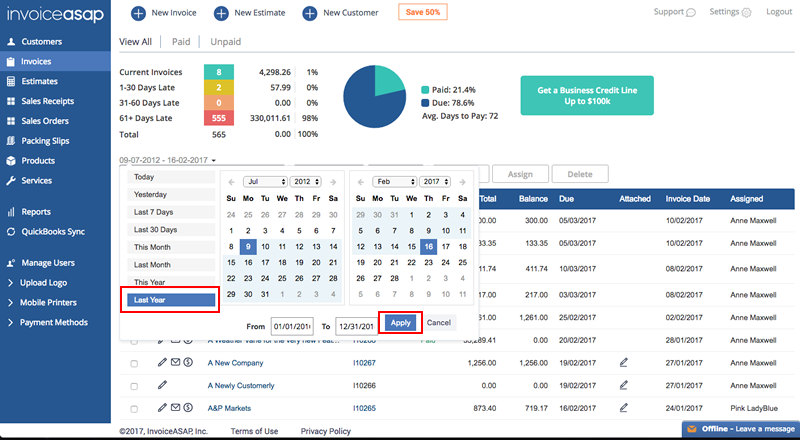Viewport: 800px width, 440px height.
Task: Choose the Last Year preset range
Action: coord(168,299)
